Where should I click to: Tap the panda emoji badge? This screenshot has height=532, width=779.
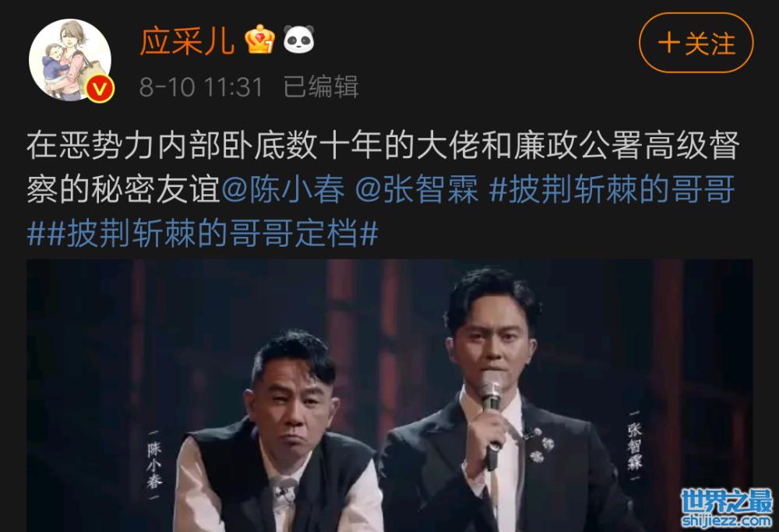click(x=298, y=39)
